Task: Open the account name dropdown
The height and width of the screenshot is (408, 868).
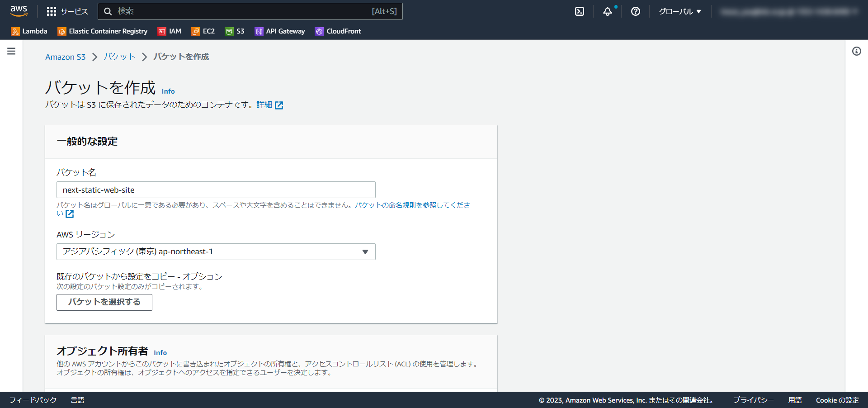Action: click(789, 11)
